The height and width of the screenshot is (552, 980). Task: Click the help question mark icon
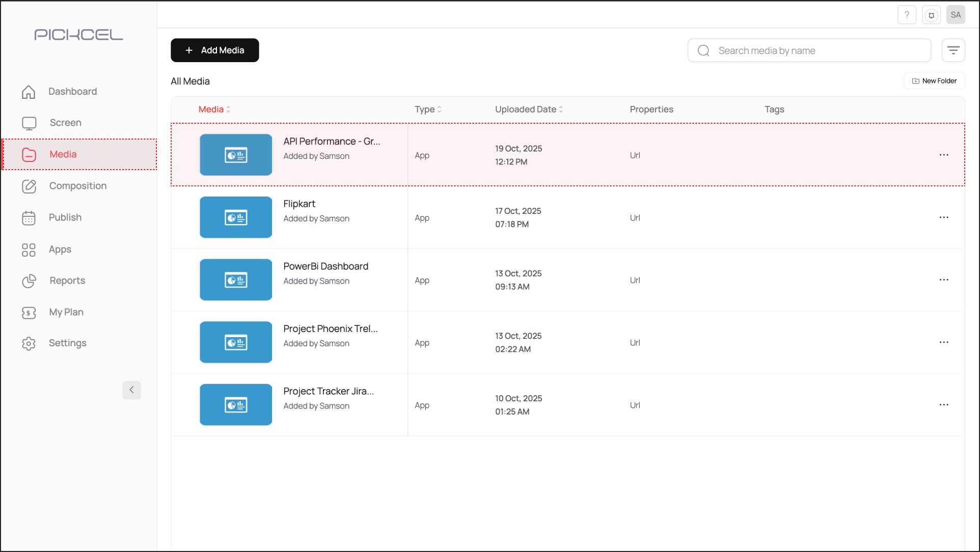[x=907, y=15]
